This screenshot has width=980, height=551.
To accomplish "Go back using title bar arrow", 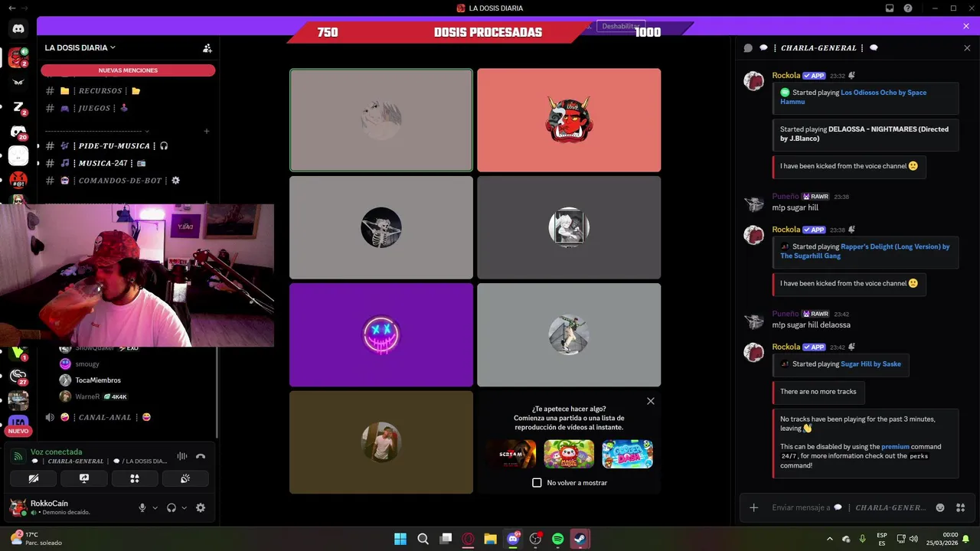I will tap(11, 8).
